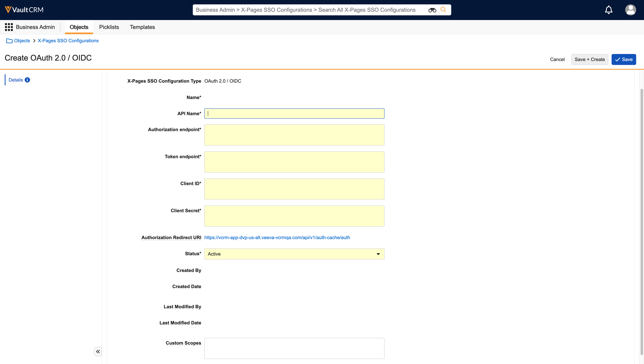Open the Authorization Redirect URI link
This screenshot has height=364, width=644.
tap(277, 238)
